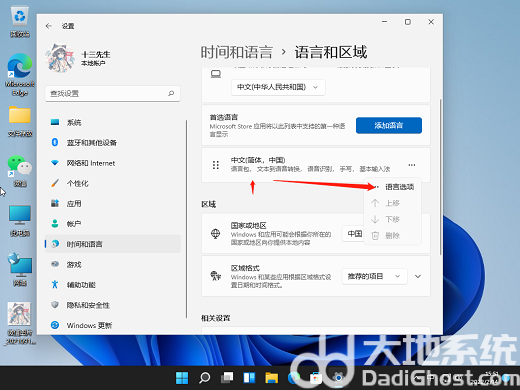Click 下移 in the context menu
Image resolution: width=520 pixels, height=390 pixels.
coord(392,219)
